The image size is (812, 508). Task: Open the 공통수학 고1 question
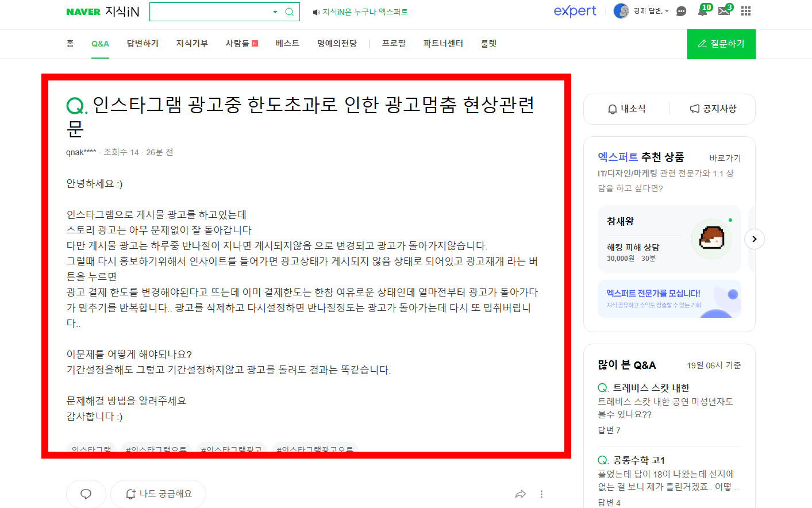pos(638,460)
